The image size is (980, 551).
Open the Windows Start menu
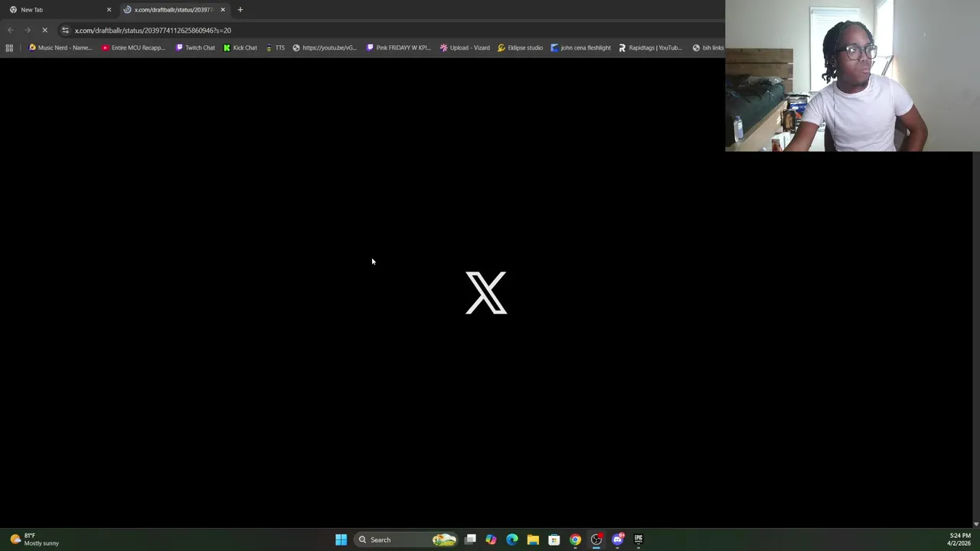pos(341,540)
